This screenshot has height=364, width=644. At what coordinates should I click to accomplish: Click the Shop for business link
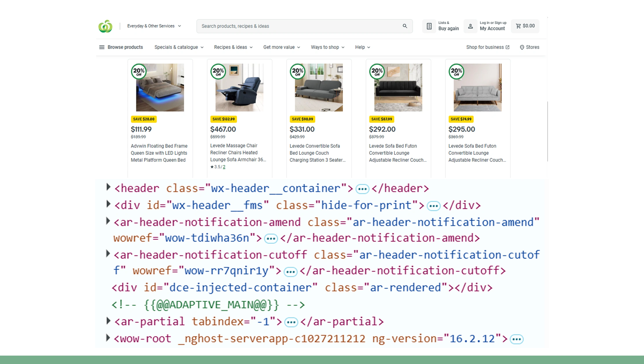pyautogui.click(x=488, y=47)
